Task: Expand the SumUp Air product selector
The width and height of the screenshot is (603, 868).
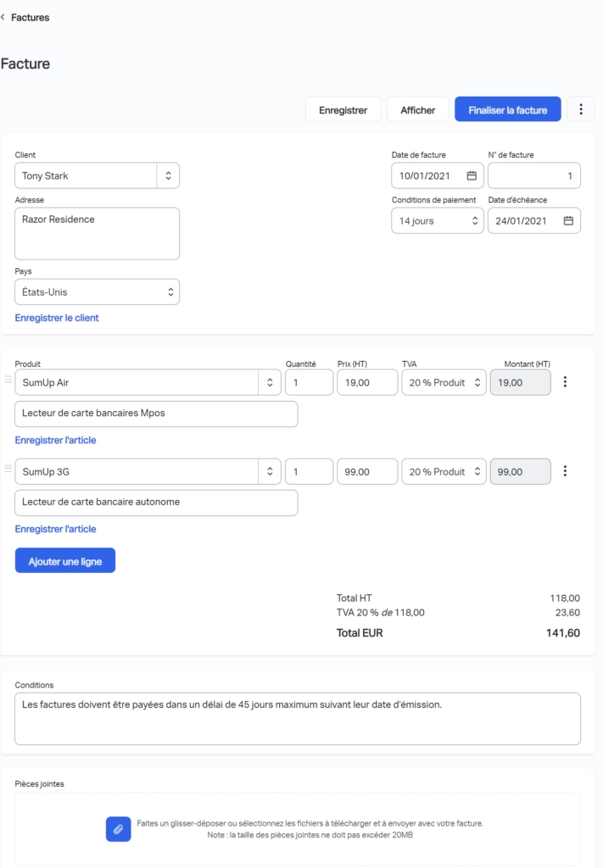Action: [270, 382]
